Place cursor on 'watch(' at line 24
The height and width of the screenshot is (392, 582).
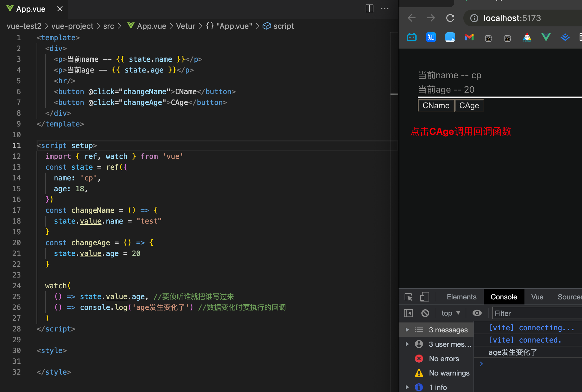[x=58, y=286]
